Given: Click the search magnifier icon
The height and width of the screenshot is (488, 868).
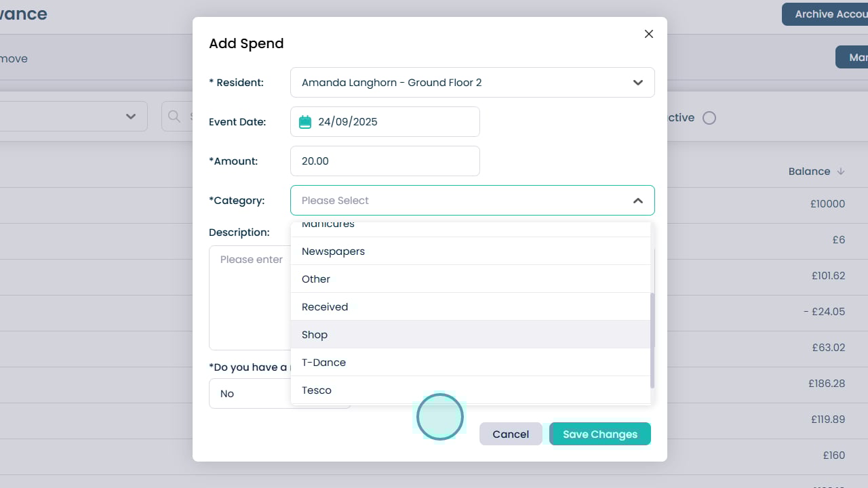Looking at the screenshot, I should [174, 117].
